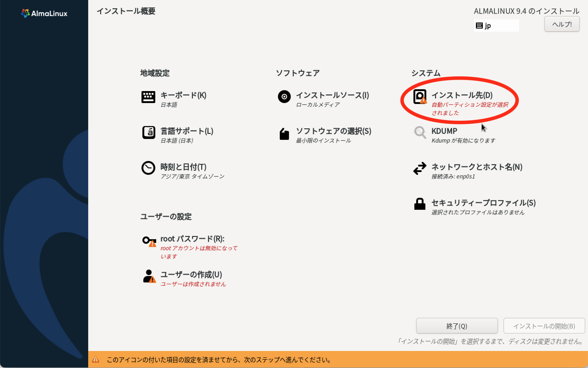Viewport: 588px width, 368px height.
Task: Open インストールソース(I) settings
Action: 332,95
